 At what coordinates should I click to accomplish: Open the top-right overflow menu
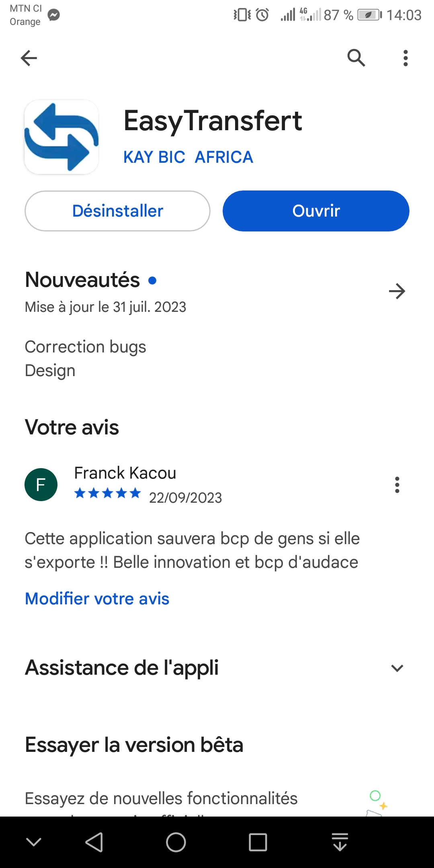pos(405,58)
